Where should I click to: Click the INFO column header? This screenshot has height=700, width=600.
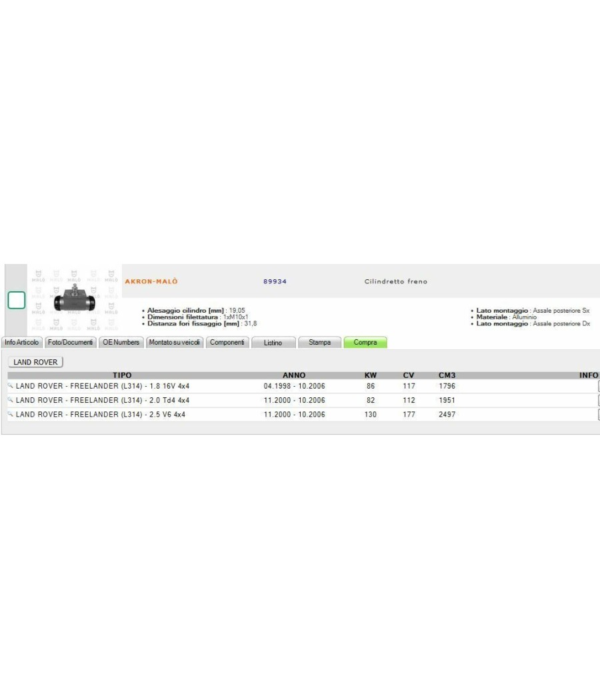click(589, 375)
